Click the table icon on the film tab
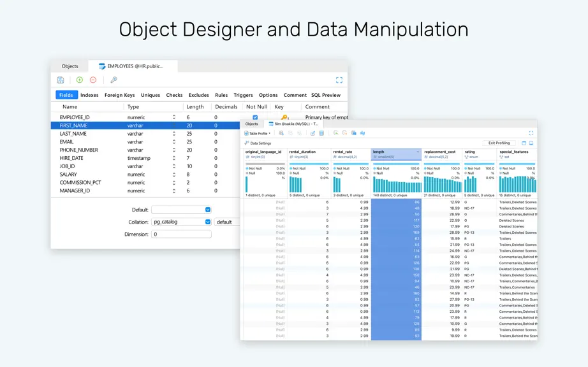This screenshot has height=367, width=588. (271, 124)
